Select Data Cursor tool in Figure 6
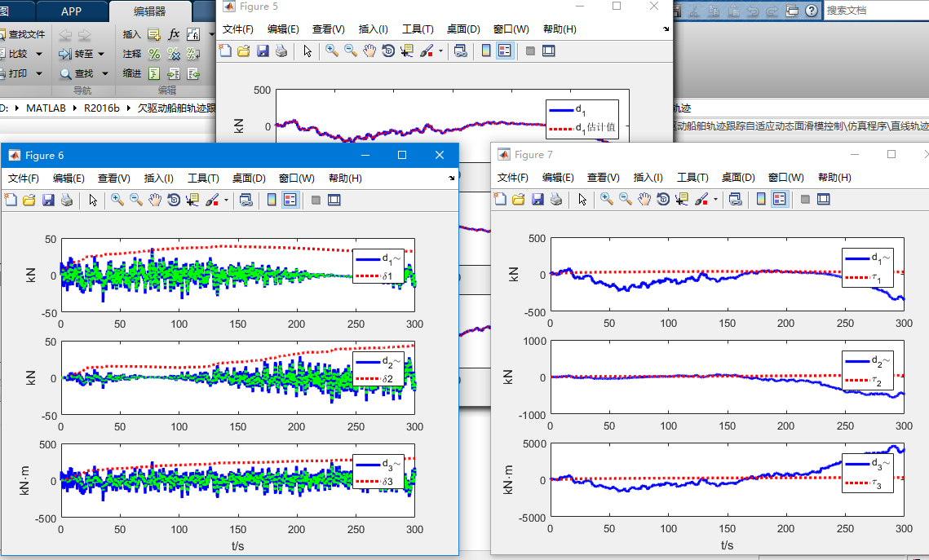Image resolution: width=929 pixels, height=560 pixels. coord(192,200)
